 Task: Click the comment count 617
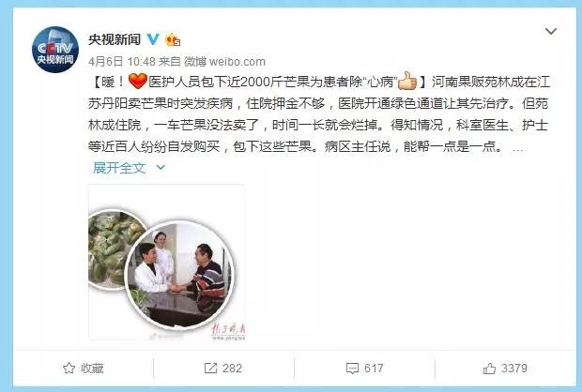[374, 369]
